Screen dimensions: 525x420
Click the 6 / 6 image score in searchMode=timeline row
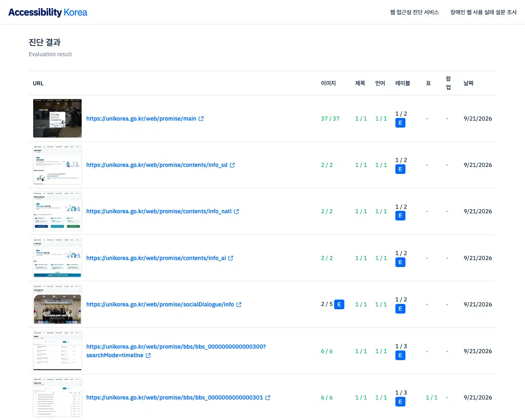[x=327, y=351]
